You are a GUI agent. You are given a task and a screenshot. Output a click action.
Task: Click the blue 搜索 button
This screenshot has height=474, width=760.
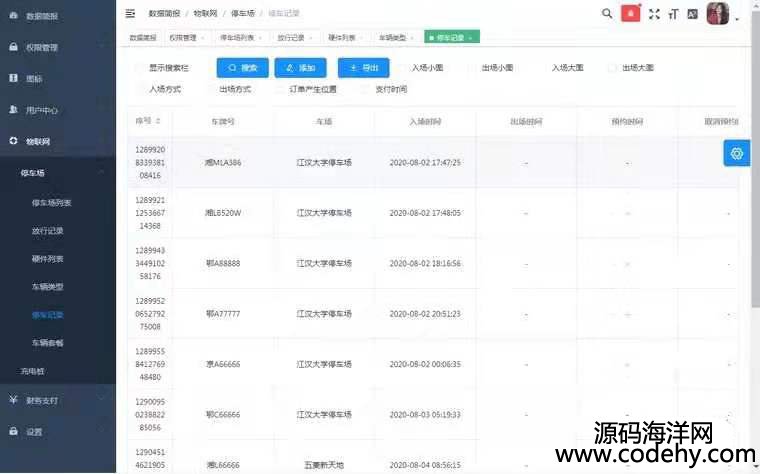point(243,68)
